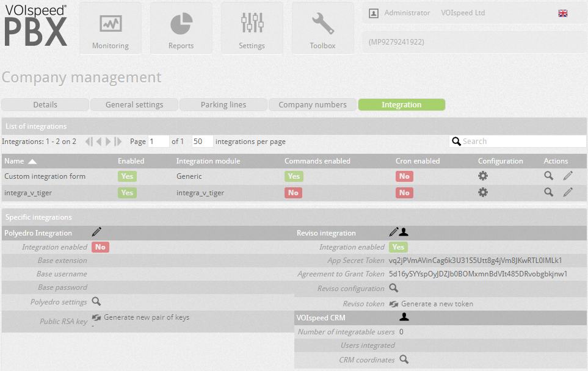The image size is (588, 371).
Task: Click the 'Integrations: 1 - 2 on 2' count
Action: pyautogui.click(x=39, y=142)
